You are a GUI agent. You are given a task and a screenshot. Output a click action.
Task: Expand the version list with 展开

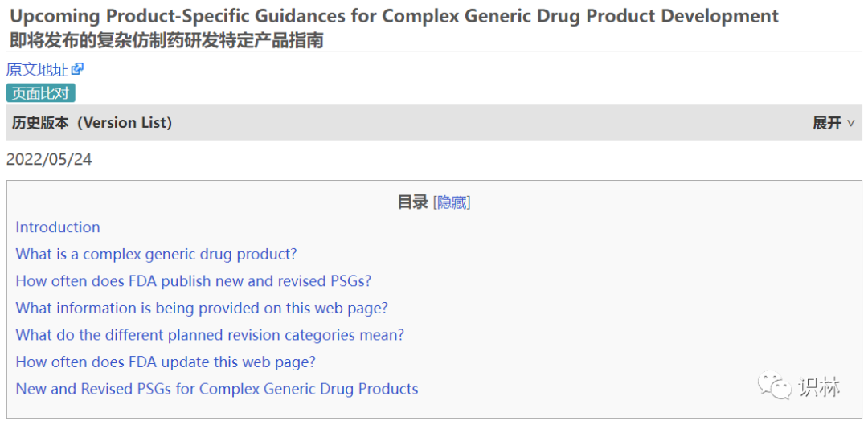[827, 123]
